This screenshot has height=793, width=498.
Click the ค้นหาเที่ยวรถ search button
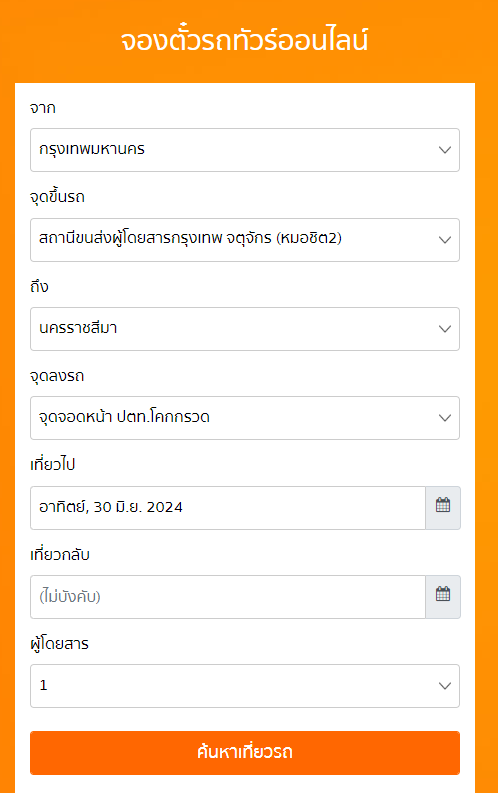tap(245, 753)
